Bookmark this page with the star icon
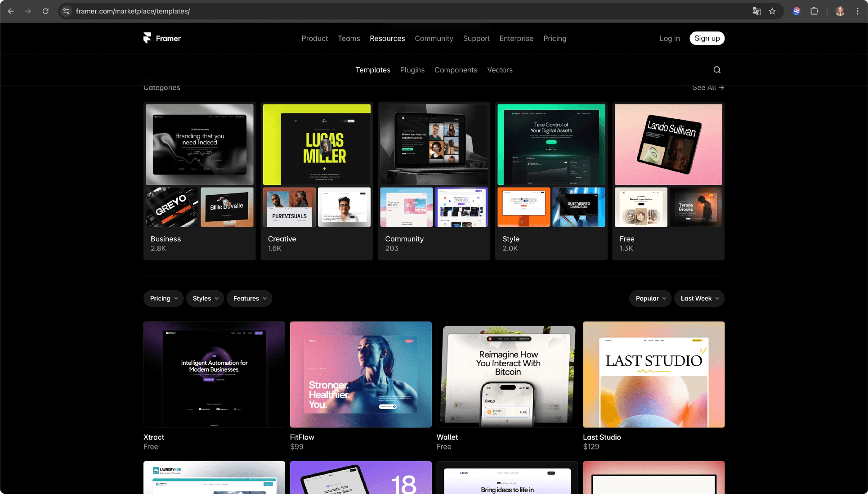868x494 pixels. [x=772, y=11]
